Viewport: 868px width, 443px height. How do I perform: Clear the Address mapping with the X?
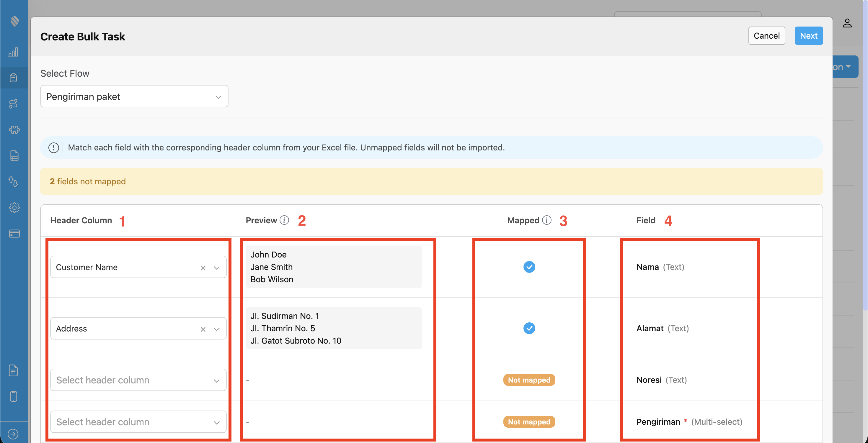(203, 329)
